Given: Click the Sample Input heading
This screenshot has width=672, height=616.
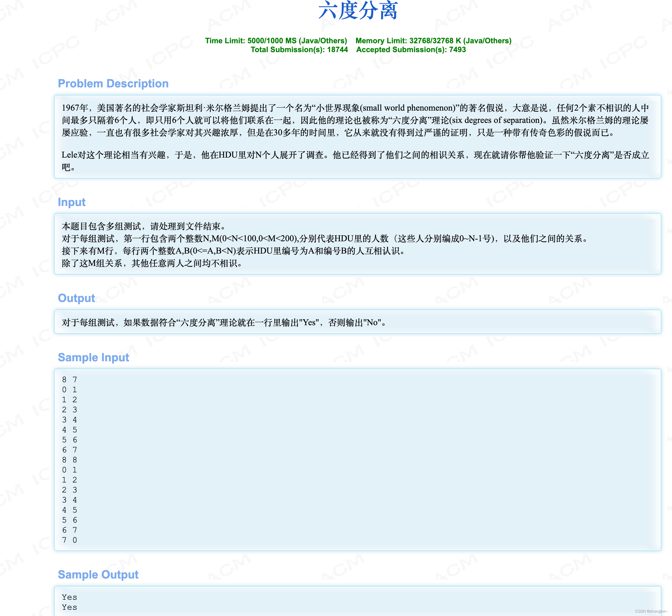Looking at the screenshot, I should pyautogui.click(x=93, y=357).
